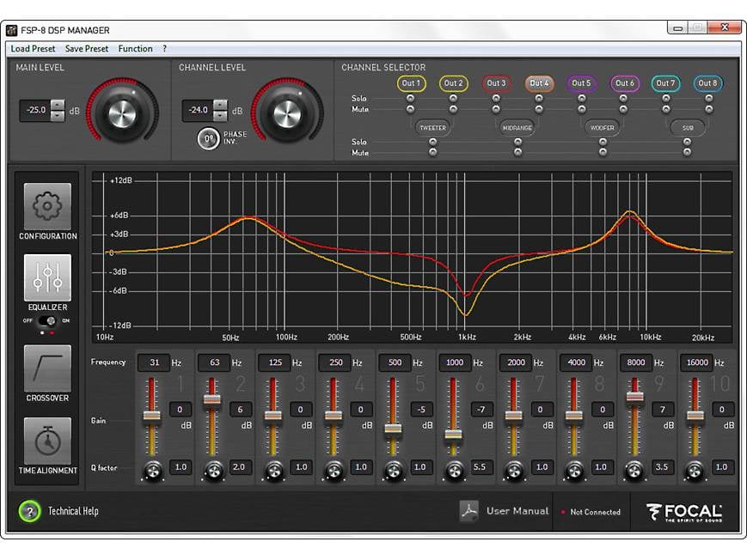Increase Main Level with the up arrow
The width and height of the screenshot is (747, 560).
point(58,105)
